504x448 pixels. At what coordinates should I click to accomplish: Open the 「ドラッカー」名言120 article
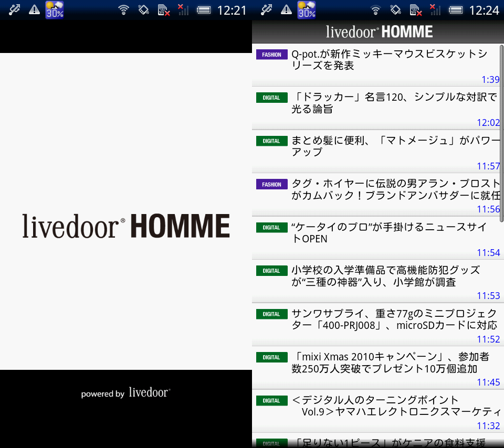(378, 108)
